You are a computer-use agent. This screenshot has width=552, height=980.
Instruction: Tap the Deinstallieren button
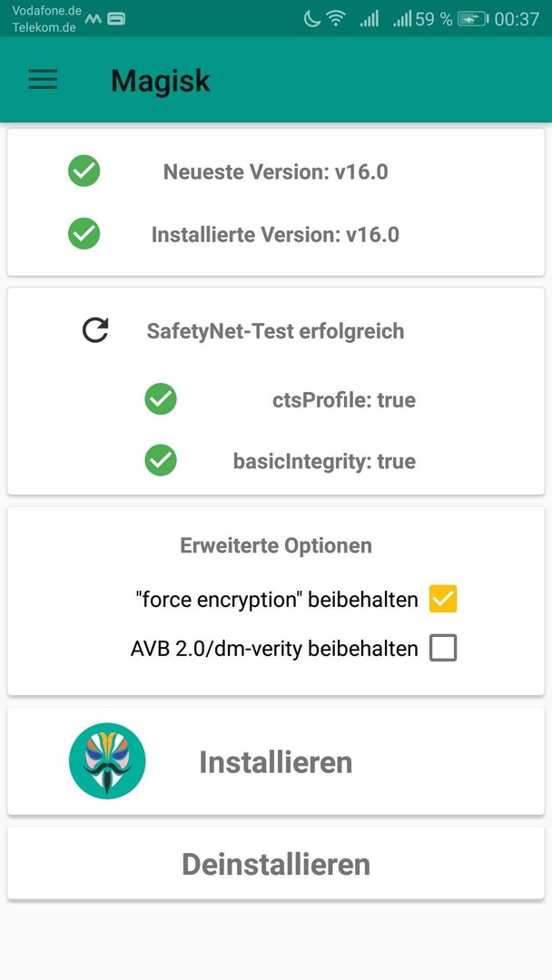[276, 863]
